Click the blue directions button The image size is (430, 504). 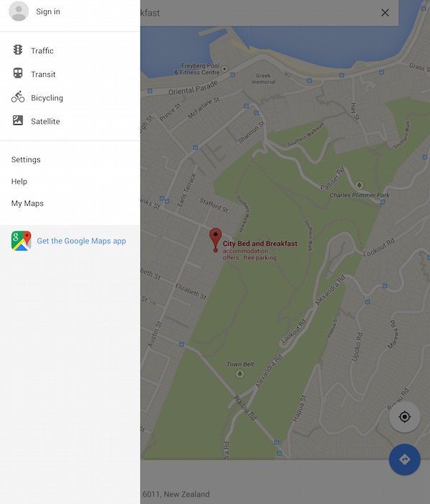pos(404,460)
